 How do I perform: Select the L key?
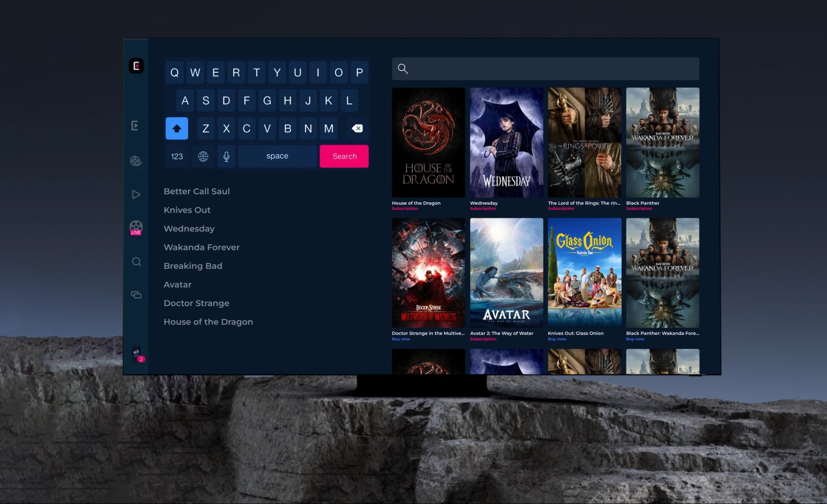tap(349, 101)
